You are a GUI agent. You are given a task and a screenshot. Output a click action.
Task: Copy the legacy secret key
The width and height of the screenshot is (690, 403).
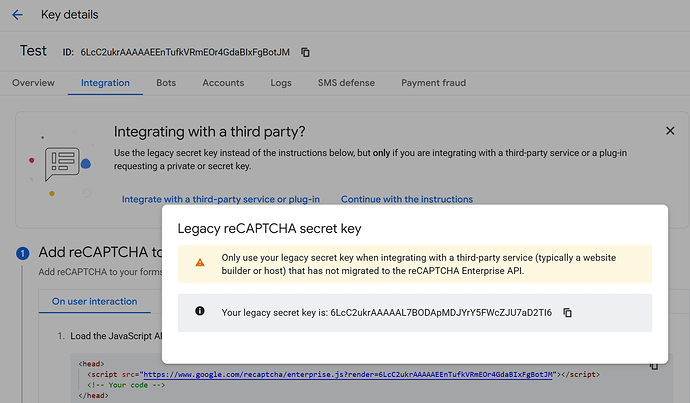tap(568, 313)
